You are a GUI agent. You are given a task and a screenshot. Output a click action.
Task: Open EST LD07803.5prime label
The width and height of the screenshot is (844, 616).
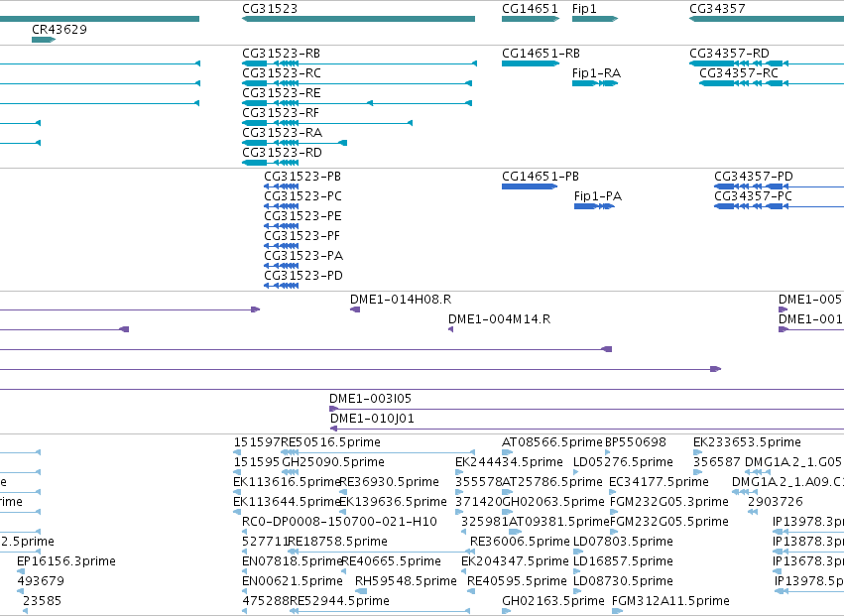623,542
